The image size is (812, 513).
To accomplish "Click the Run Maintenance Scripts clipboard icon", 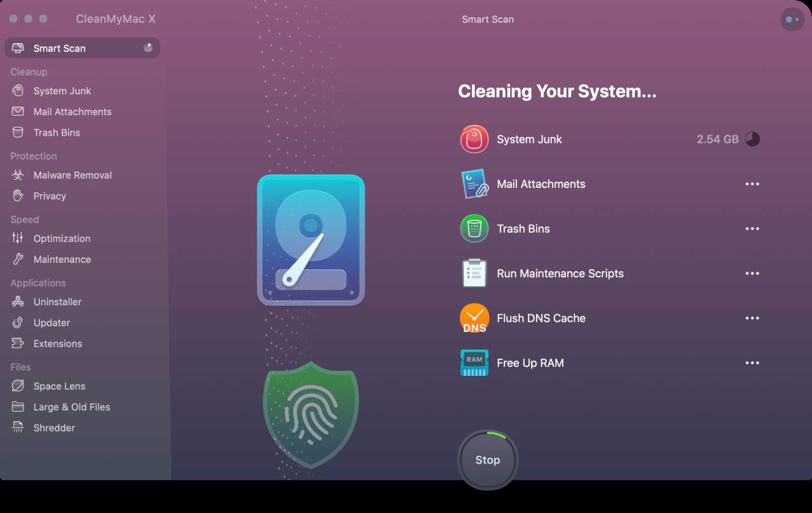I will click(x=475, y=274).
